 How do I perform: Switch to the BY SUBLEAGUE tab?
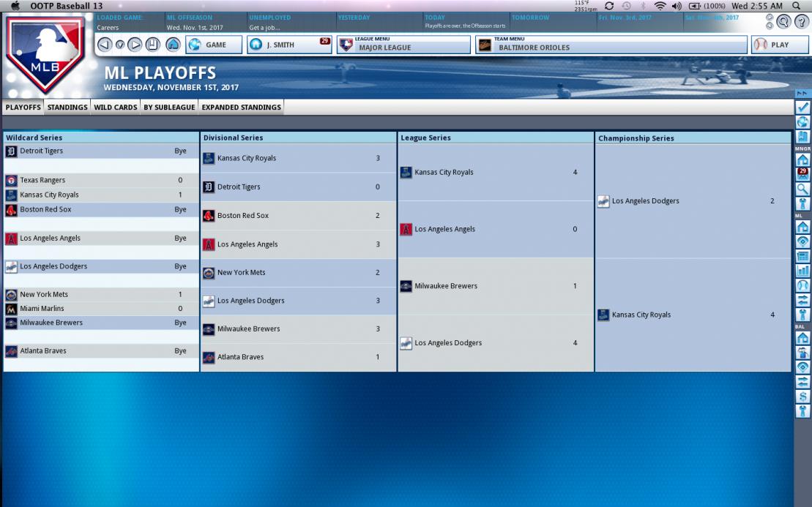[x=169, y=107]
